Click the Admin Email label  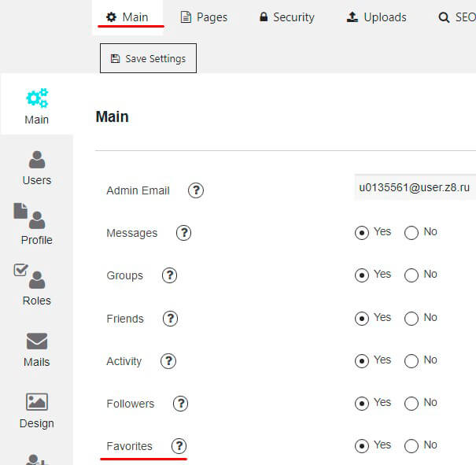138,190
